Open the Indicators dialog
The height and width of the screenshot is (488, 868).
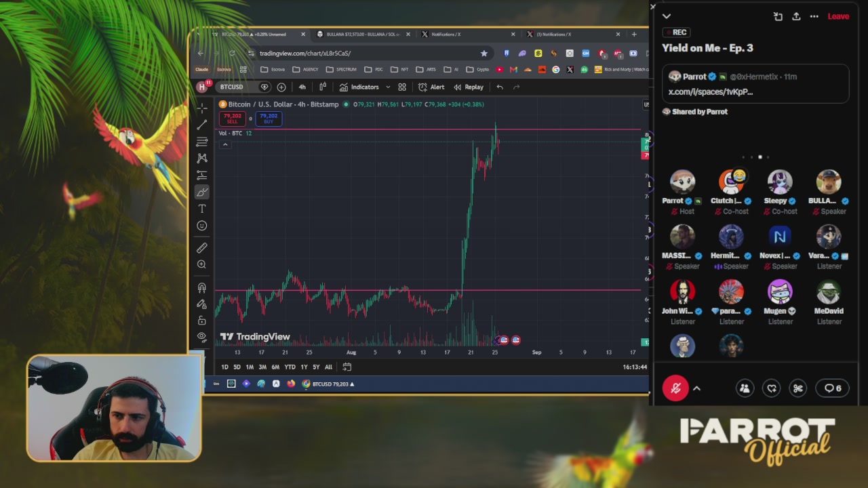(x=359, y=87)
